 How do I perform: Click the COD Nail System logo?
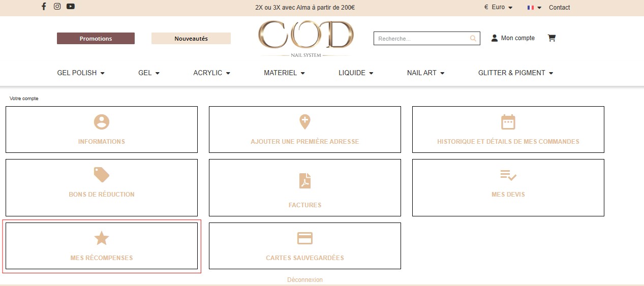click(305, 38)
